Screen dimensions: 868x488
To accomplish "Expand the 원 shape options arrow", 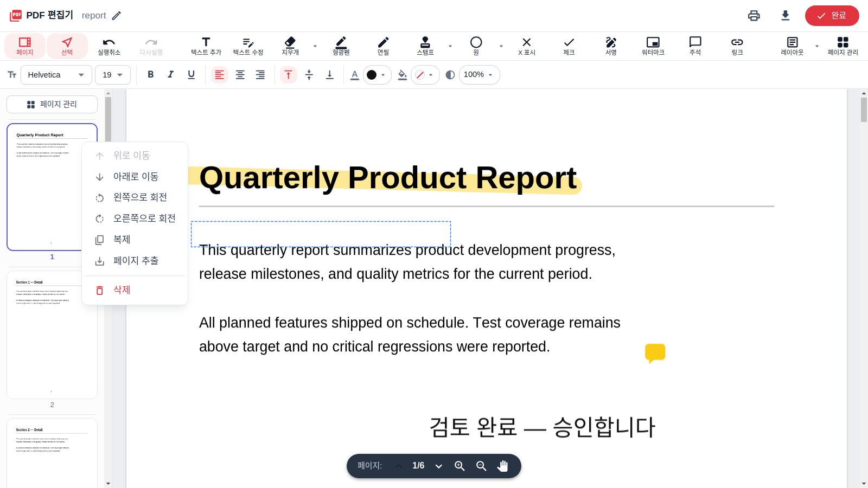I will (x=501, y=46).
